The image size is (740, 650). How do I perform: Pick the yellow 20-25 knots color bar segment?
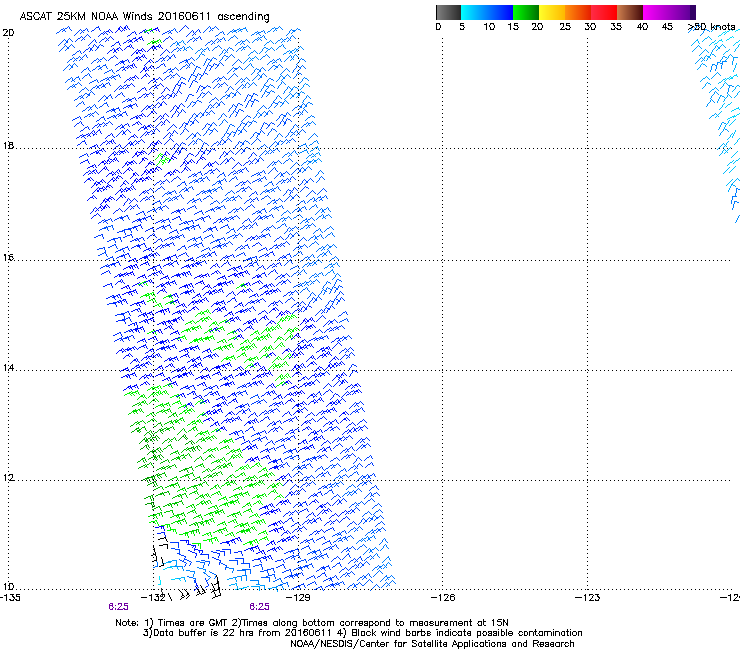(x=552, y=12)
